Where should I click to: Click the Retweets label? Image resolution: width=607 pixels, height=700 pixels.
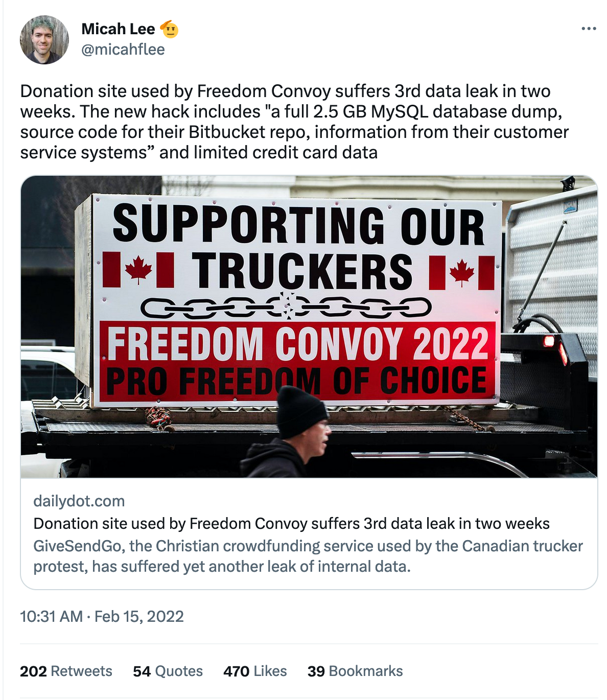pyautogui.click(x=83, y=671)
